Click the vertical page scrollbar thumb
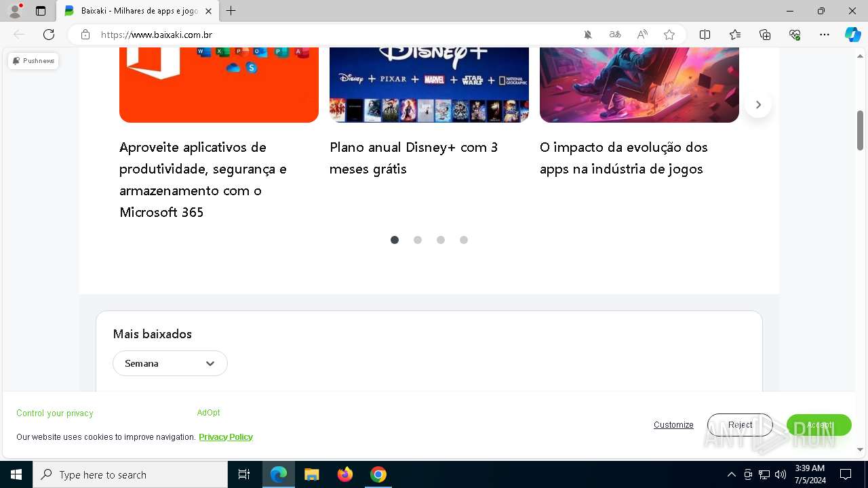Image resolution: width=868 pixels, height=488 pixels. point(861,130)
